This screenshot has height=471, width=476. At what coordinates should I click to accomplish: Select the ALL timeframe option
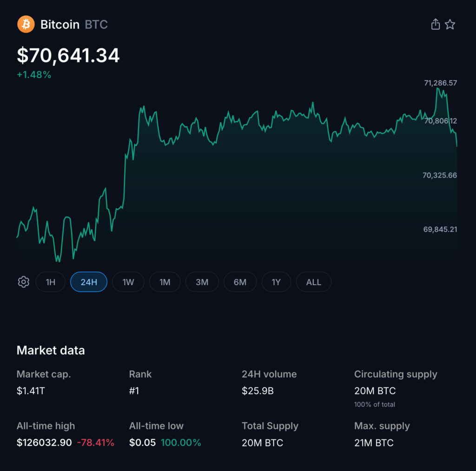point(313,282)
